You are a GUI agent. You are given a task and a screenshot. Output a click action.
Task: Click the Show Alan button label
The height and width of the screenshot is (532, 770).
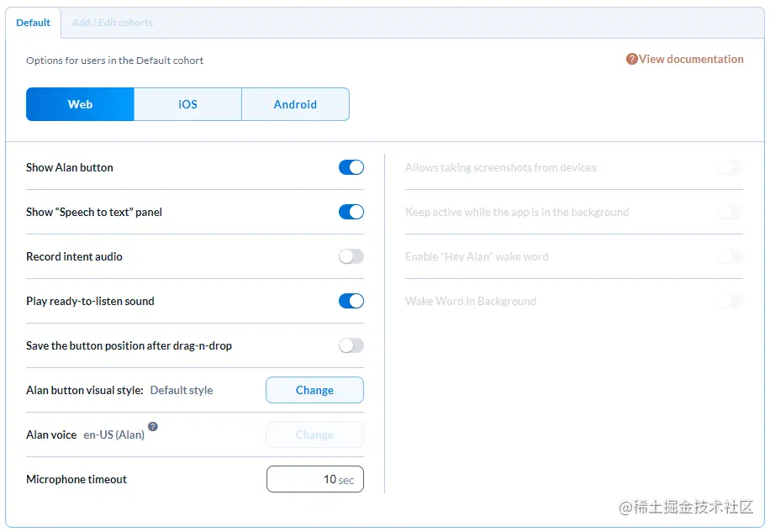click(x=69, y=167)
